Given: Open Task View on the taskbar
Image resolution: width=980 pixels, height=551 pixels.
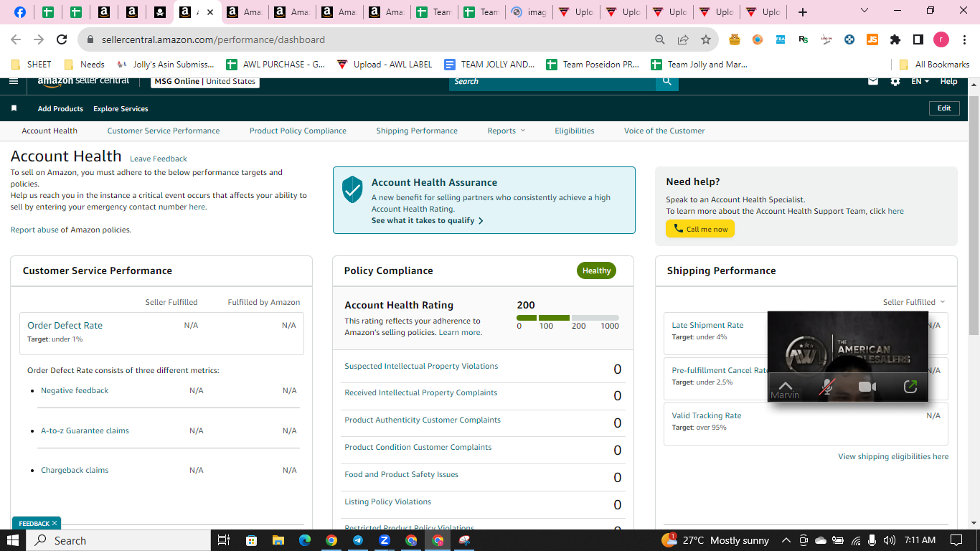Looking at the screenshot, I should (223, 540).
